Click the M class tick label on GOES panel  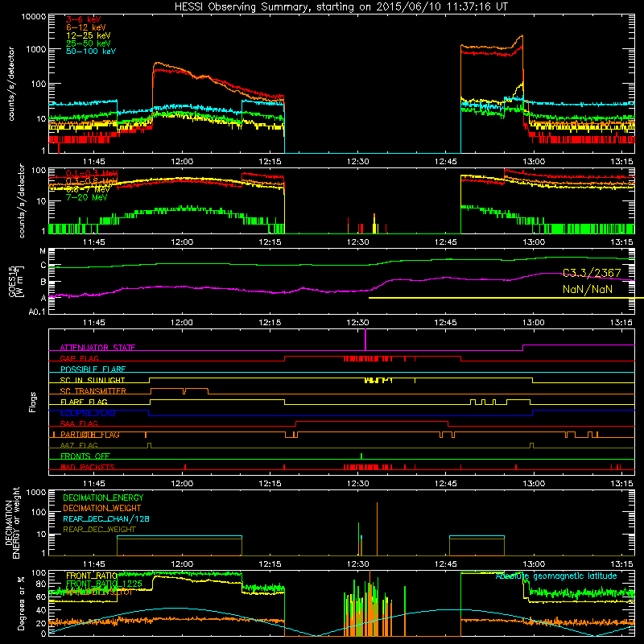[43, 251]
